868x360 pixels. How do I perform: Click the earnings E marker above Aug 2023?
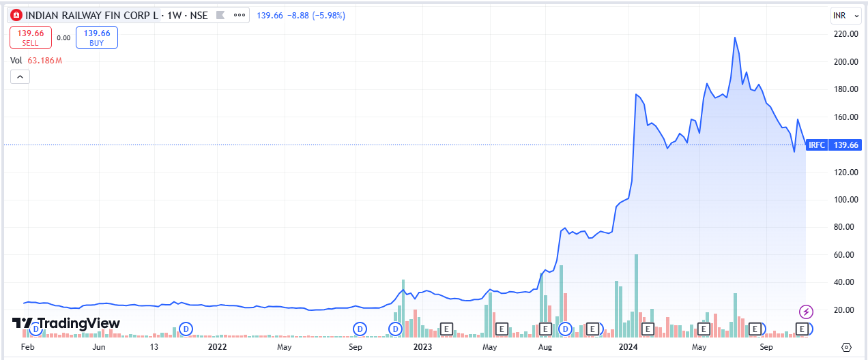click(545, 329)
